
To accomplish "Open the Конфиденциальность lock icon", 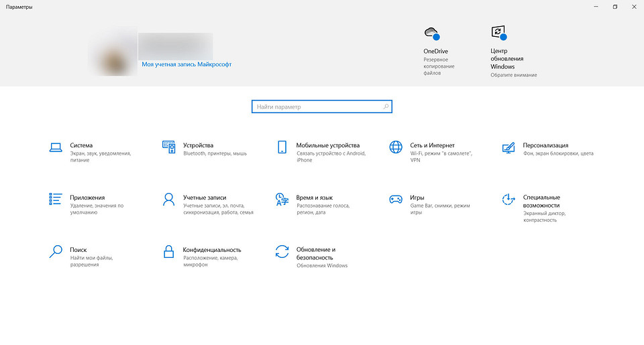I will coord(169,251).
